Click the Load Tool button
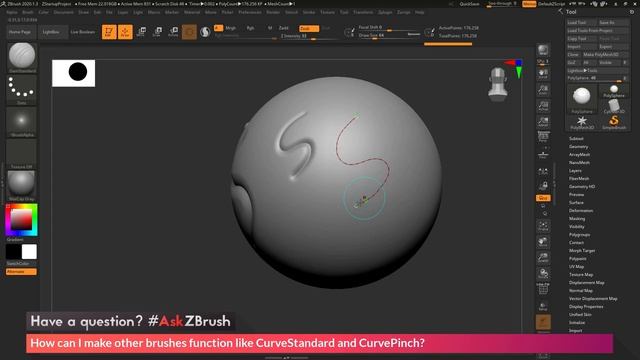The image size is (640, 360). click(x=582, y=22)
